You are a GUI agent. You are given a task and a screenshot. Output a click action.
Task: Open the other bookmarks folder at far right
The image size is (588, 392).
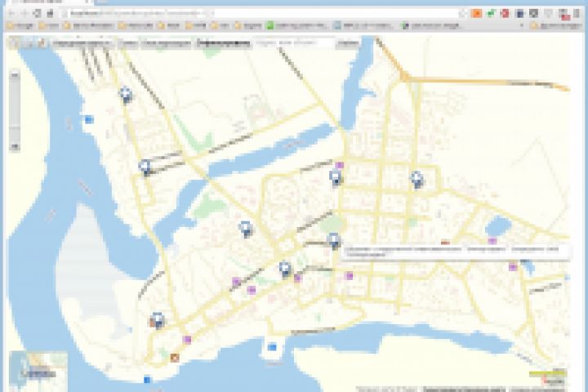[555, 26]
